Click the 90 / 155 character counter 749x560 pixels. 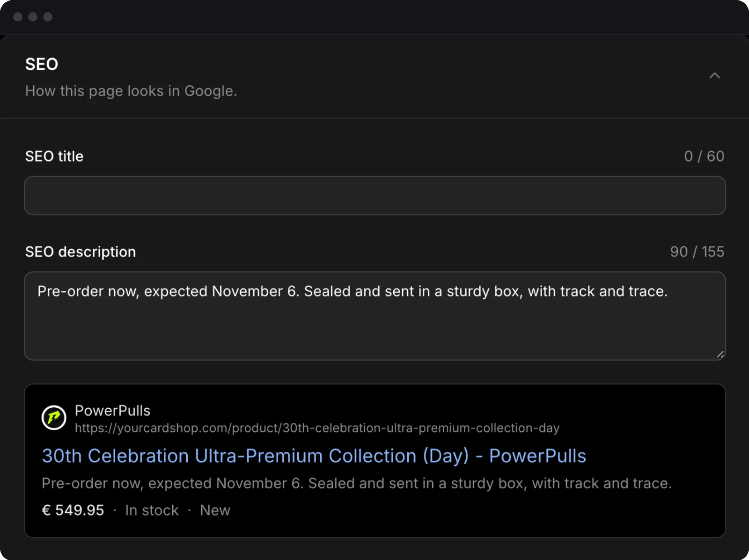[x=697, y=252]
